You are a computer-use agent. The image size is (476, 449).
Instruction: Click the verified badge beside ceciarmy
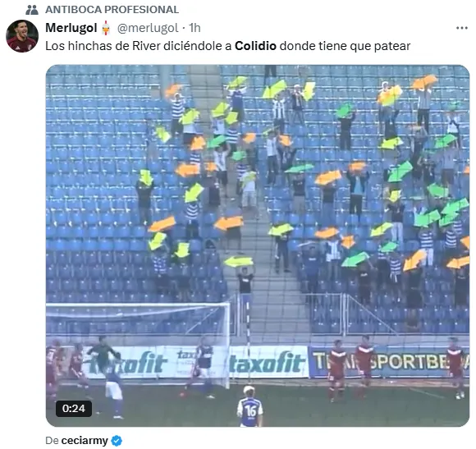117,440
